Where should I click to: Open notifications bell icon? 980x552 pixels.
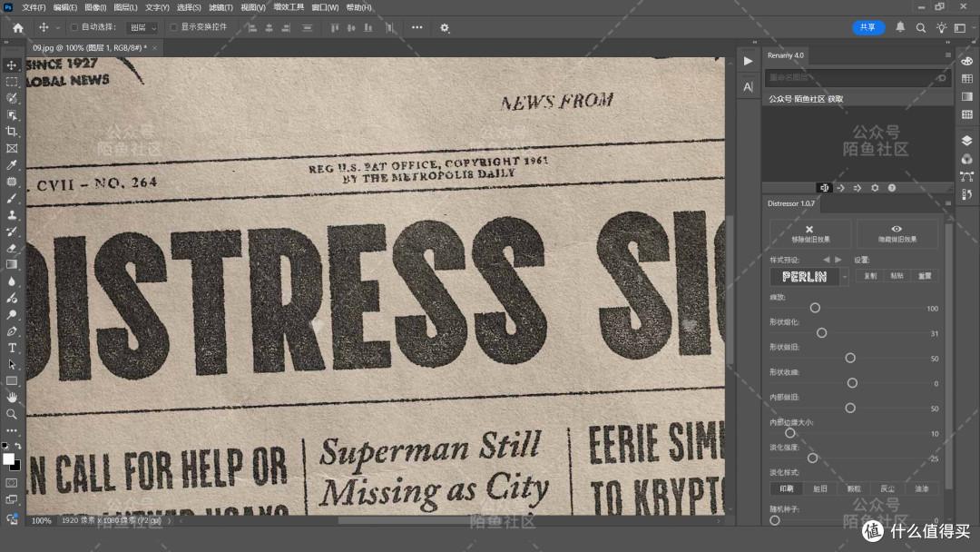[900, 27]
